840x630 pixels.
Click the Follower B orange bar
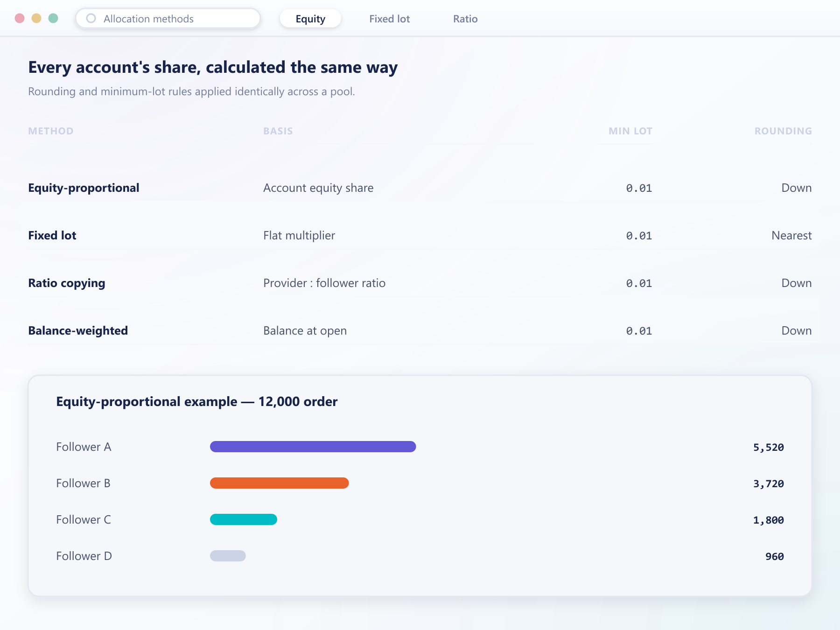280,483
